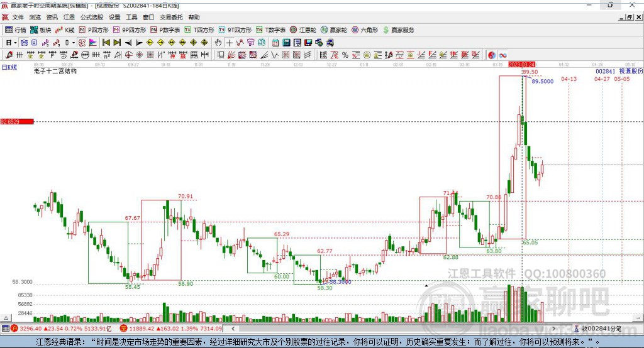Toggle the red-blue taiji yin-yang icon
The image size is (644, 348).
pos(492,55)
